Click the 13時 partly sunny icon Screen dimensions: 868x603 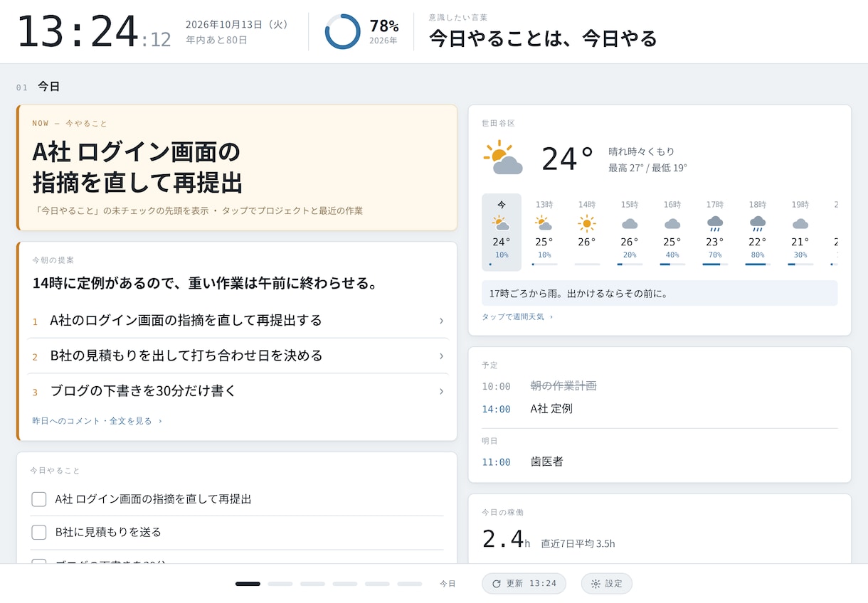click(x=544, y=223)
